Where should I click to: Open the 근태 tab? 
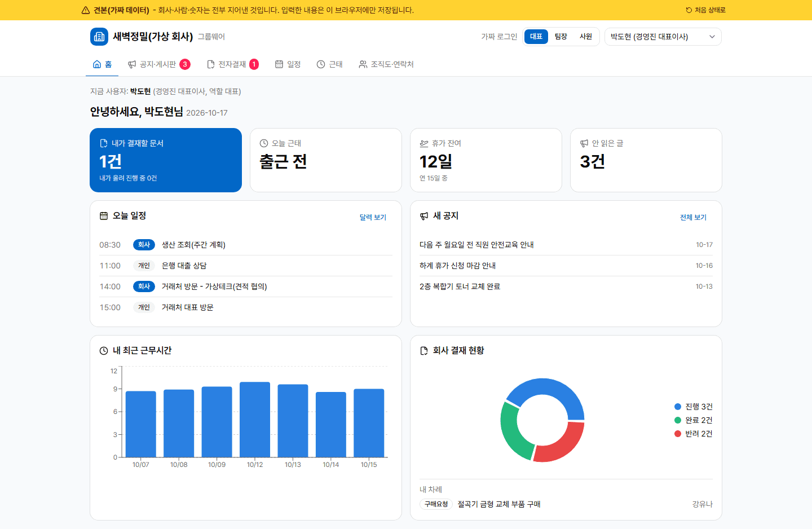coord(329,64)
